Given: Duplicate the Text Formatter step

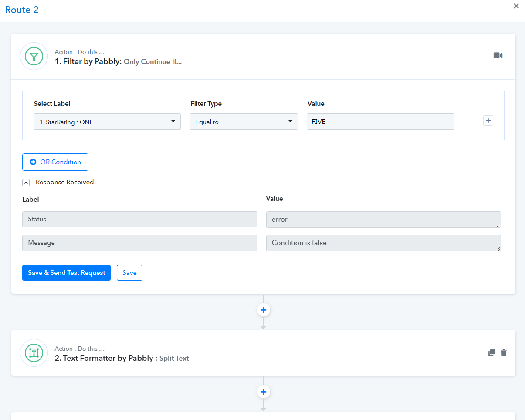Looking at the screenshot, I should point(491,353).
